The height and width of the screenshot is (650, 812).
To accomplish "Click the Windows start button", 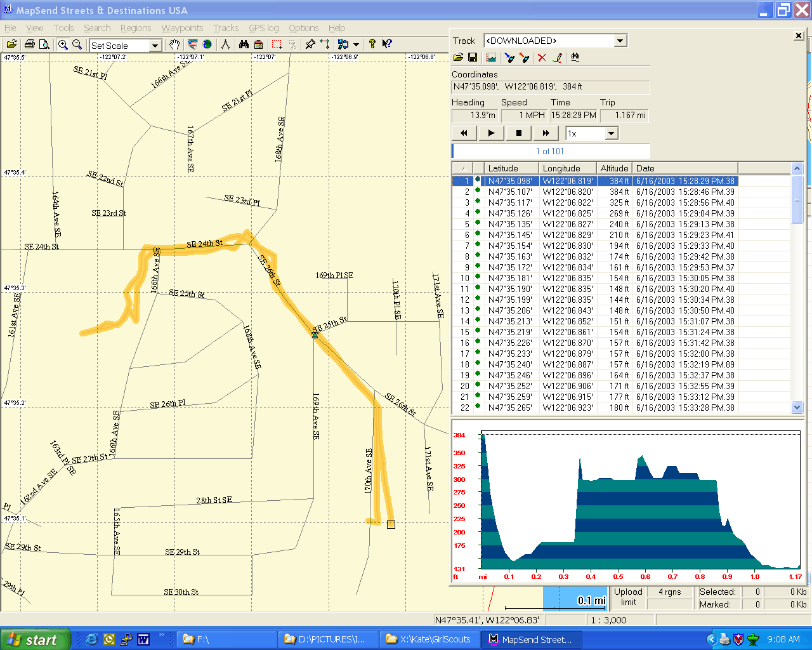I will tap(33, 639).
